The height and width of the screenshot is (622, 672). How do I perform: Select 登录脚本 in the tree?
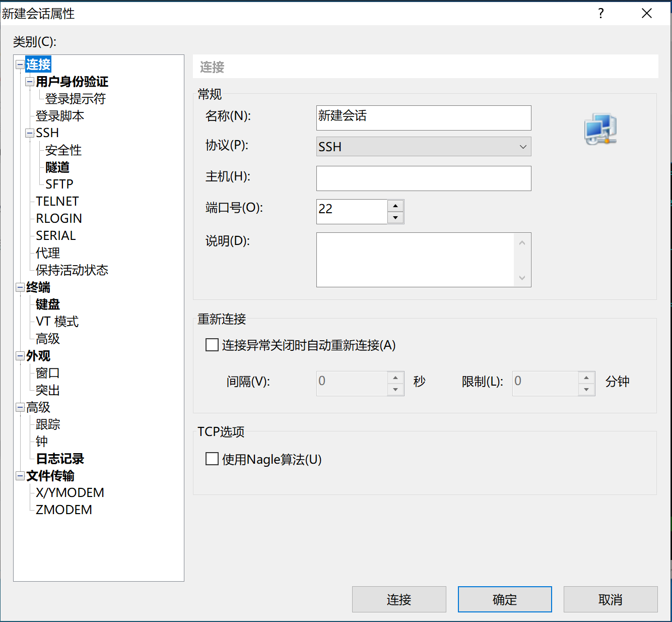(60, 116)
